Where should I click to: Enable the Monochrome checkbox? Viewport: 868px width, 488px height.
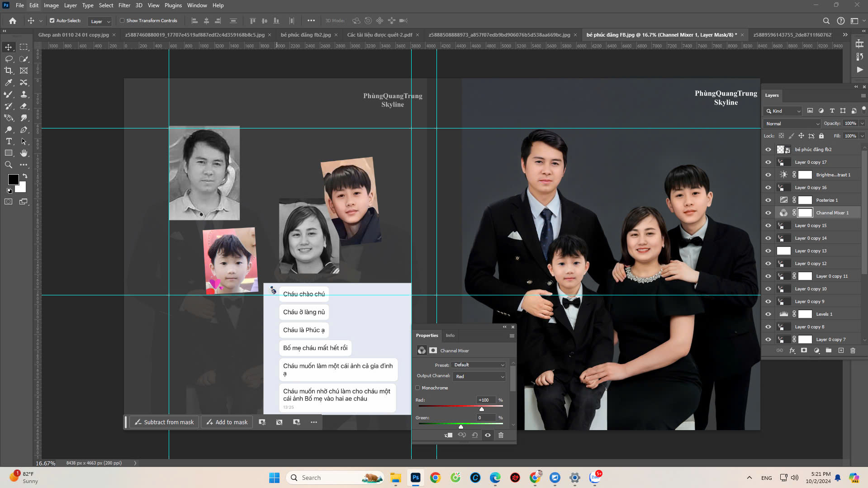click(417, 388)
